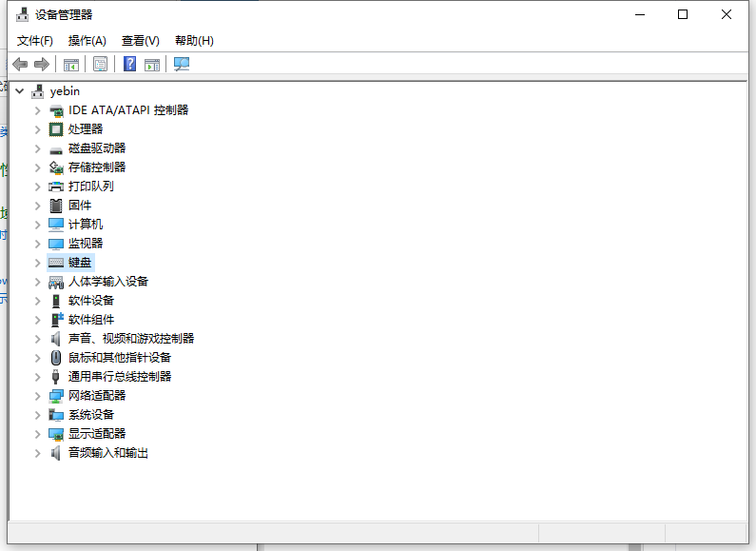Click the 音频输入和输出 speaker icon

click(x=56, y=453)
